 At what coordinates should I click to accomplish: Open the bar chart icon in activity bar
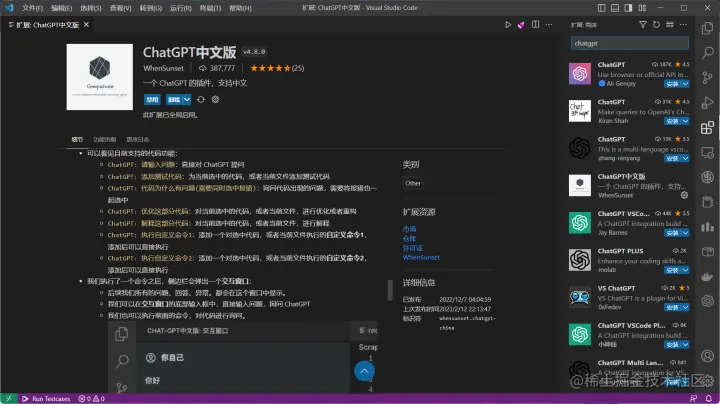click(x=708, y=227)
